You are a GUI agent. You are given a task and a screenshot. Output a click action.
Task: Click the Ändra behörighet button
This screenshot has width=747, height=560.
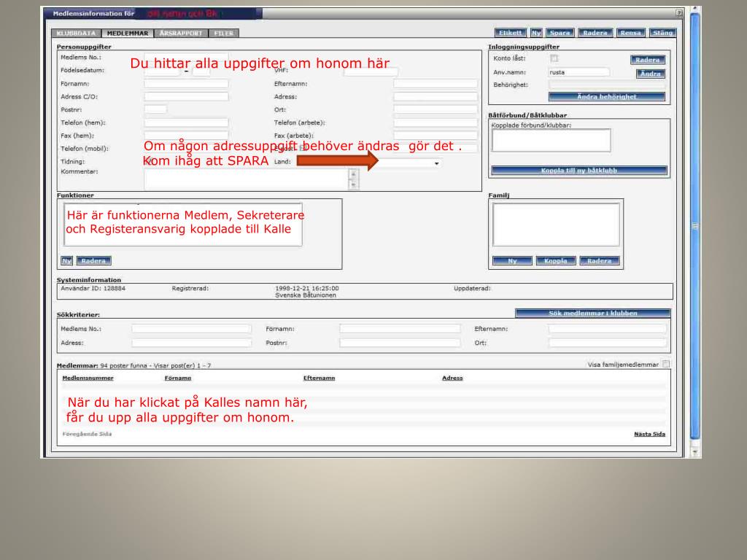pyautogui.click(x=606, y=97)
